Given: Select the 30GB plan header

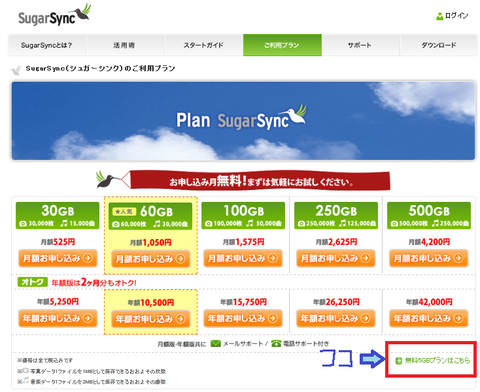Looking at the screenshot, I should coord(57,215).
